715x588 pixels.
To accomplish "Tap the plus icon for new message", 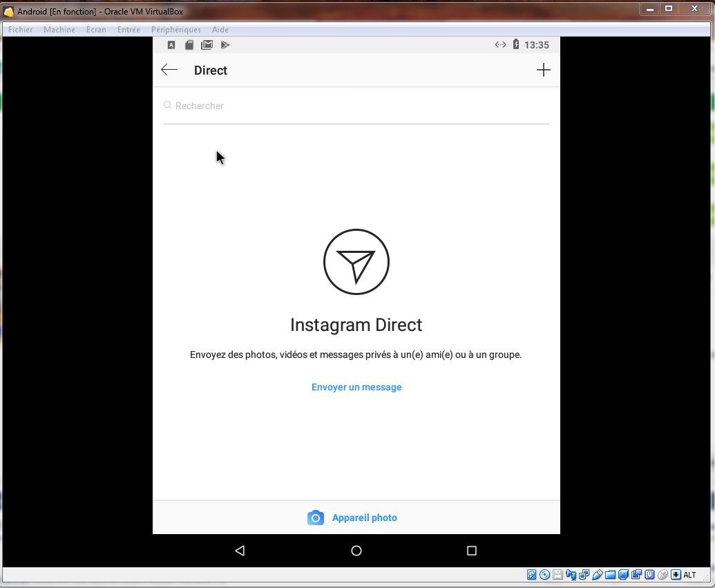I will point(543,70).
